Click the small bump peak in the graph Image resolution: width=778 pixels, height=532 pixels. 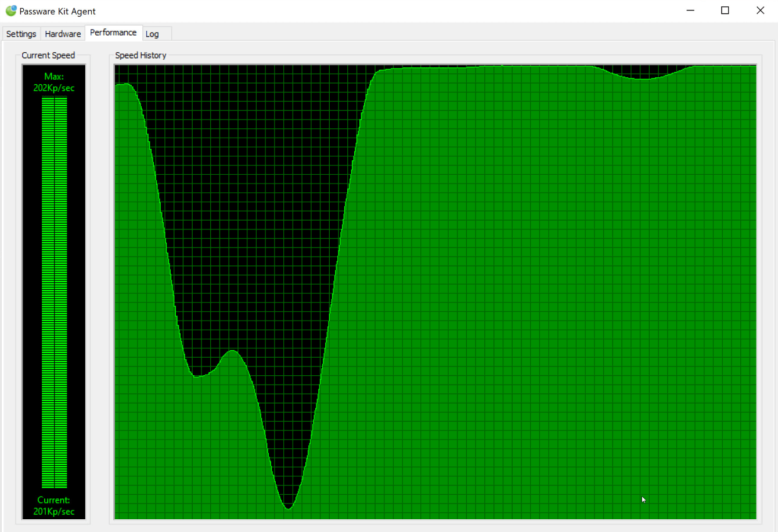pos(232,351)
